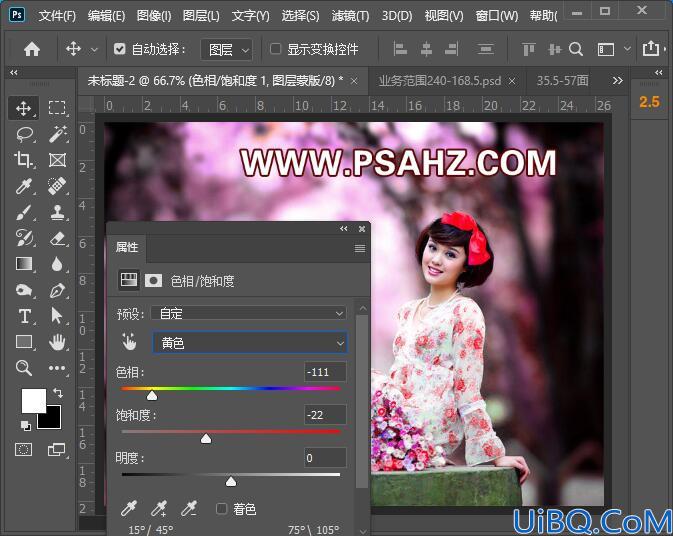Show the layer mask properties icon
The width and height of the screenshot is (673, 536).
(x=153, y=281)
